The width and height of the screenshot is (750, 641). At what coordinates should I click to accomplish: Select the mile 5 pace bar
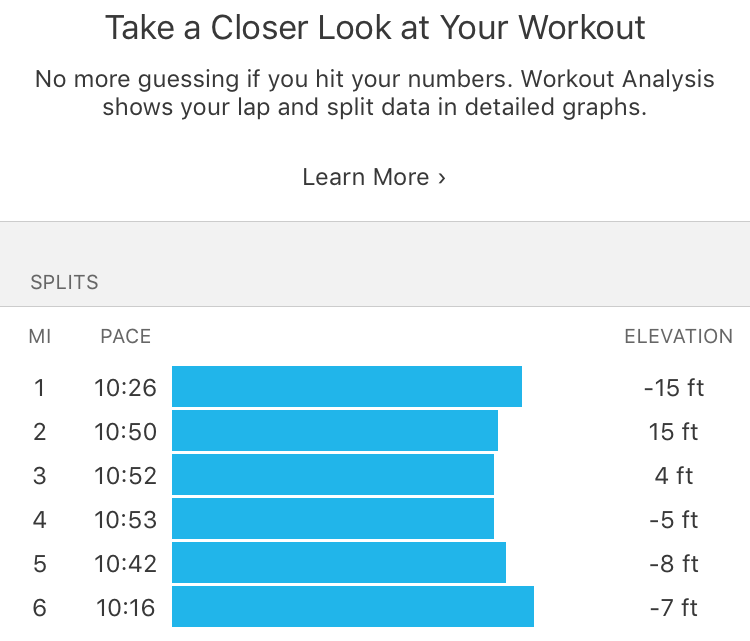pos(339,563)
